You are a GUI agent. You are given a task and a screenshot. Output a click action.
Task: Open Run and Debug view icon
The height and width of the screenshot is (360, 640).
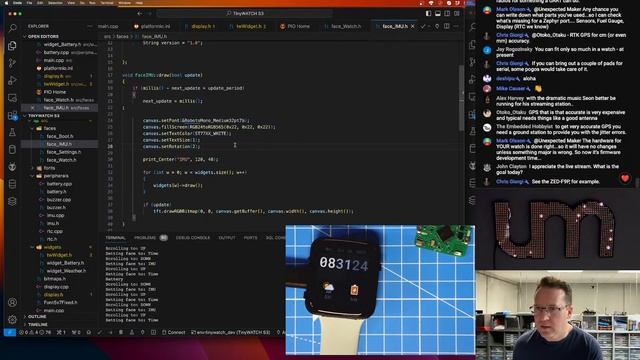point(12,80)
